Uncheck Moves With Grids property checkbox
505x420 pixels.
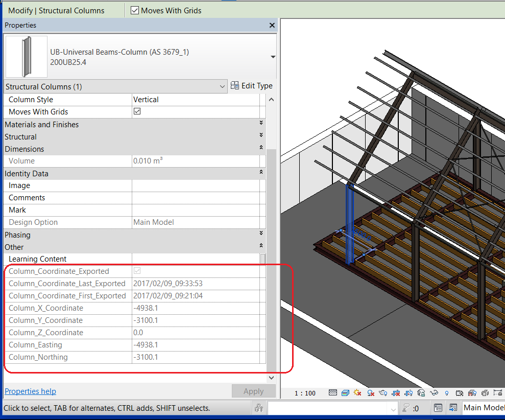tap(137, 111)
